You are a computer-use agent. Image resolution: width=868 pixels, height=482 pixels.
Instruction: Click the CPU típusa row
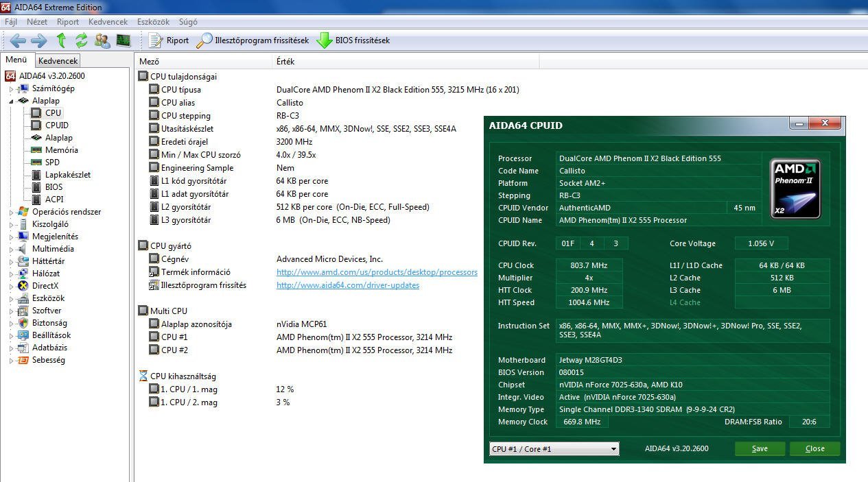point(333,90)
